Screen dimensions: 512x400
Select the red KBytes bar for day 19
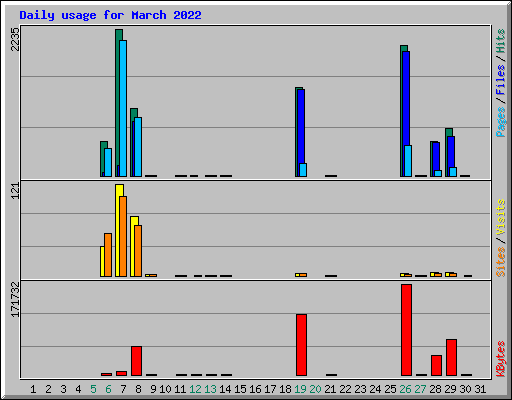tap(301, 345)
